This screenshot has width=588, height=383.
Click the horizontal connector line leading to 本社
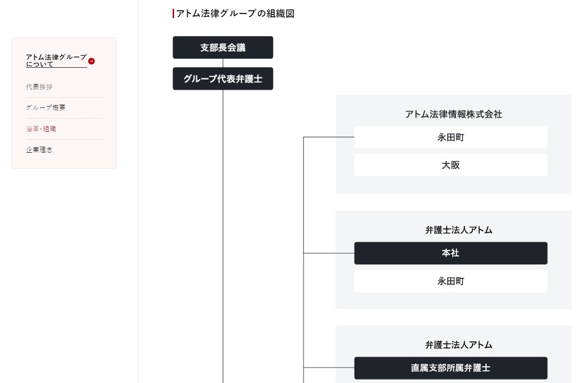[x=329, y=253]
